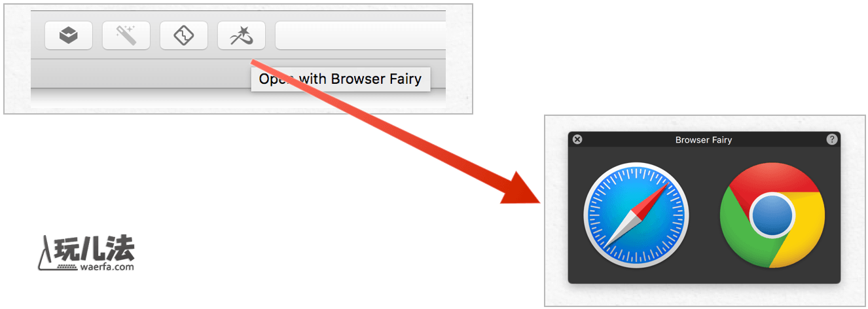Viewport: 868px width, 309px height.
Task: Click the red needle of Safari's compass
Action: [655, 197]
